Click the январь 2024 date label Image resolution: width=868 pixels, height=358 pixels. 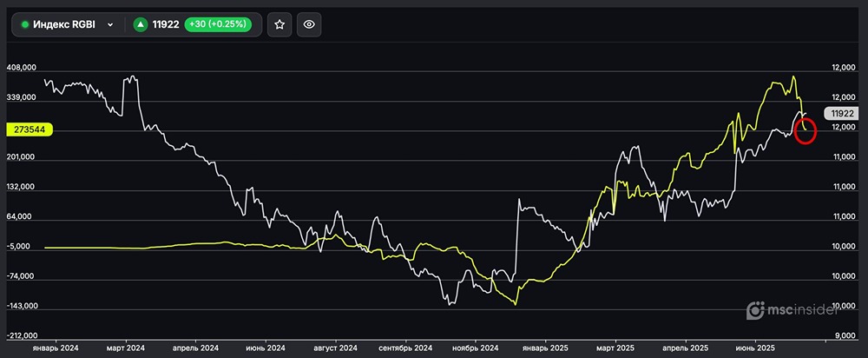click(x=57, y=347)
